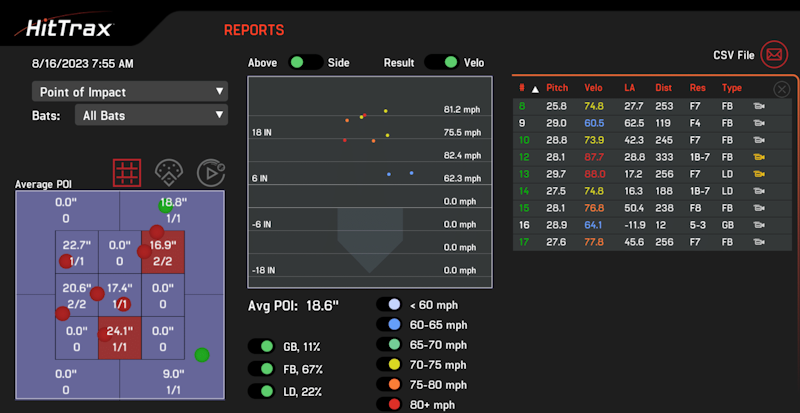This screenshot has width=800, height=413.
Task: Disable the GB, 11% filter toggle
Action: [x=264, y=346]
